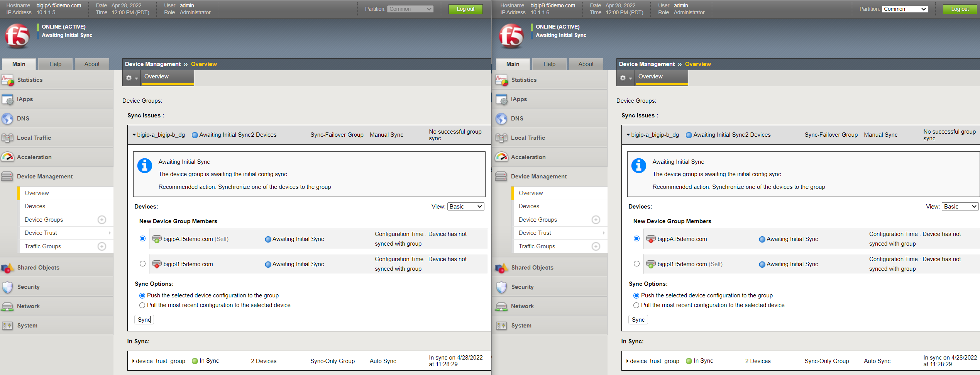Image resolution: width=980 pixels, height=375 pixels.
Task: Add new Traffic Group via plus icon in bigipB
Action: pyautogui.click(x=596, y=246)
